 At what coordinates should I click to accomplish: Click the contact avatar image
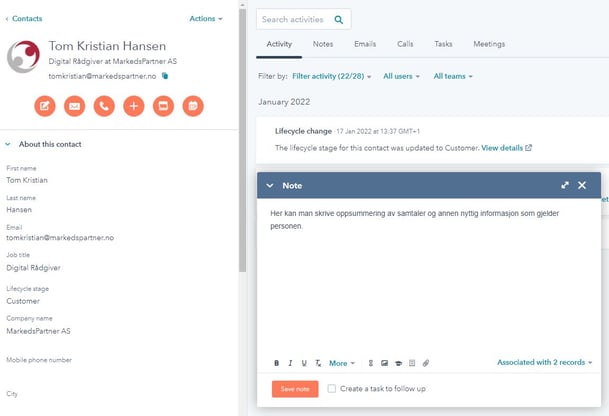click(23, 57)
